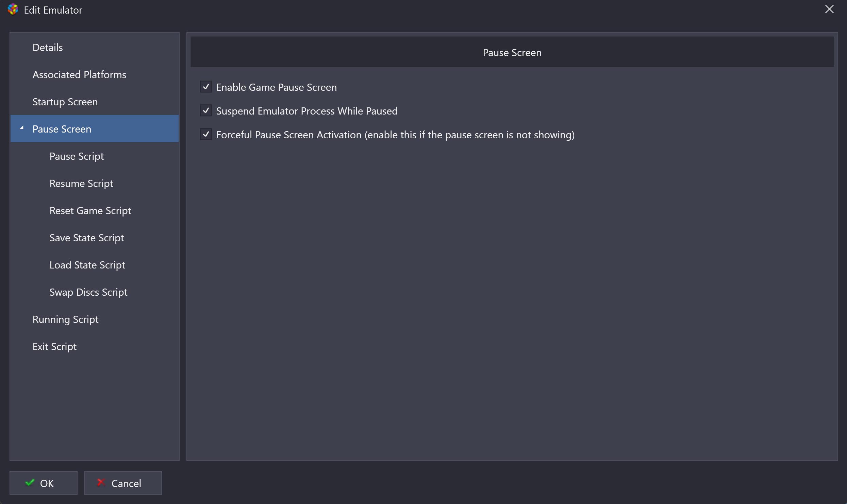
Task: Select the Pause Screen sidebar item
Action: pos(95,129)
